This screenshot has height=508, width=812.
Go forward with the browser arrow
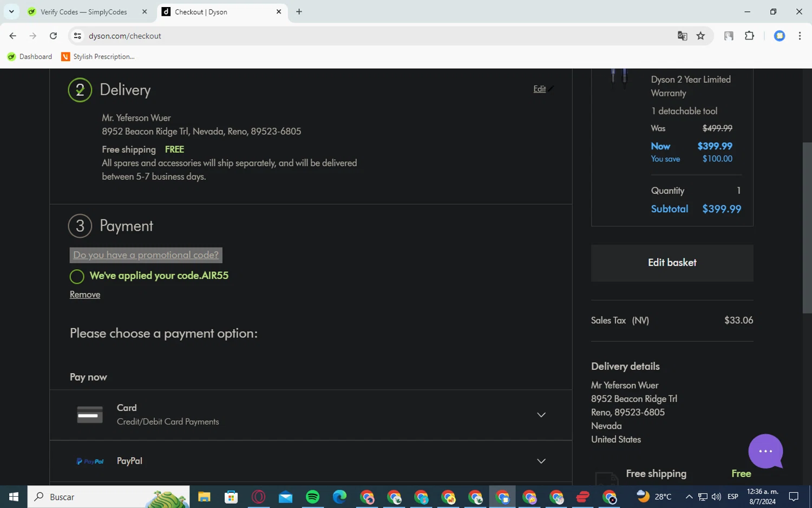pos(33,36)
